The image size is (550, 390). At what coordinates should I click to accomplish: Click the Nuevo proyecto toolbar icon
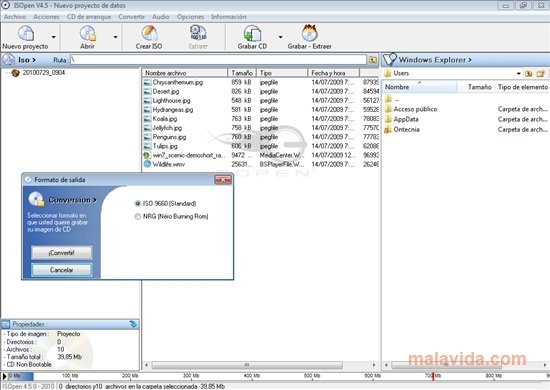(26, 33)
